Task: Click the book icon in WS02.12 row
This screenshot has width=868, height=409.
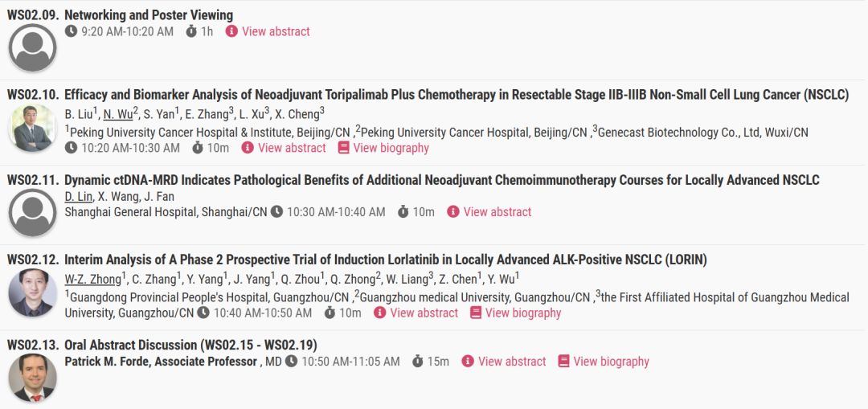Action: coord(476,313)
